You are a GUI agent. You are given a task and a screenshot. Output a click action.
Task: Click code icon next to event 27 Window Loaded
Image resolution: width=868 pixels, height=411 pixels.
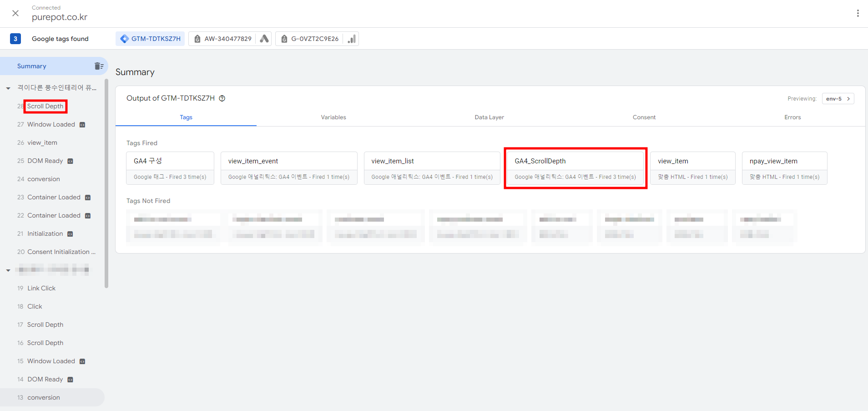click(x=82, y=125)
